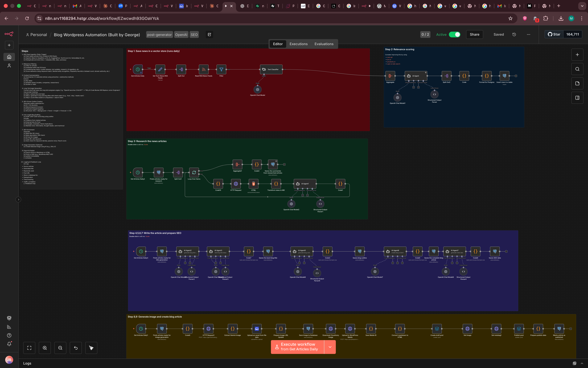588x368 pixels.
Task: Click the 164,711 star count
Action: tap(573, 34)
